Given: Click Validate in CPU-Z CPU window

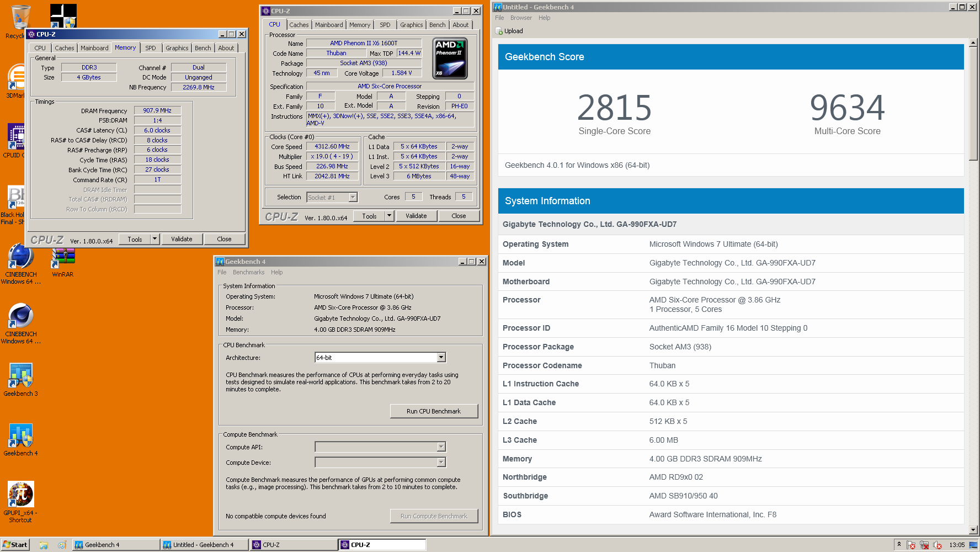Looking at the screenshot, I should pos(416,216).
